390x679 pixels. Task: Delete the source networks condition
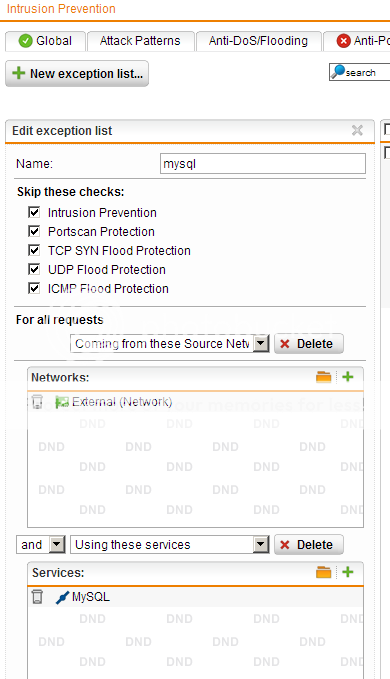[x=309, y=344]
